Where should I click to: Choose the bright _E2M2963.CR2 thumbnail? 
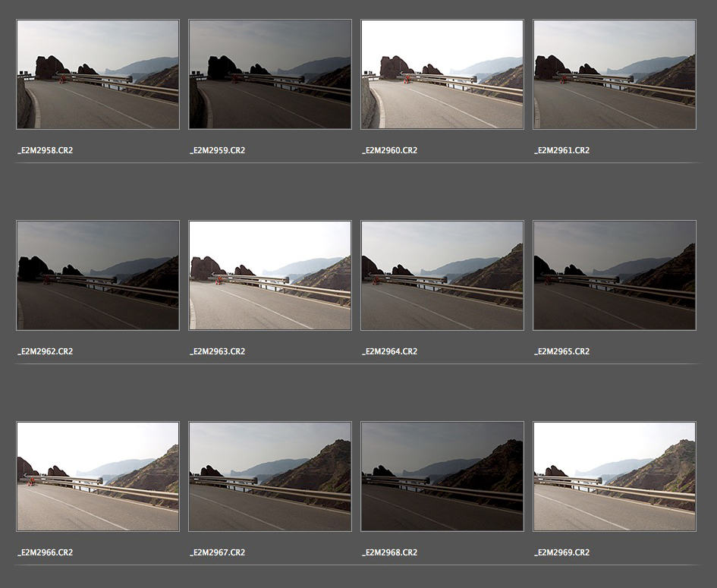pyautogui.click(x=270, y=275)
